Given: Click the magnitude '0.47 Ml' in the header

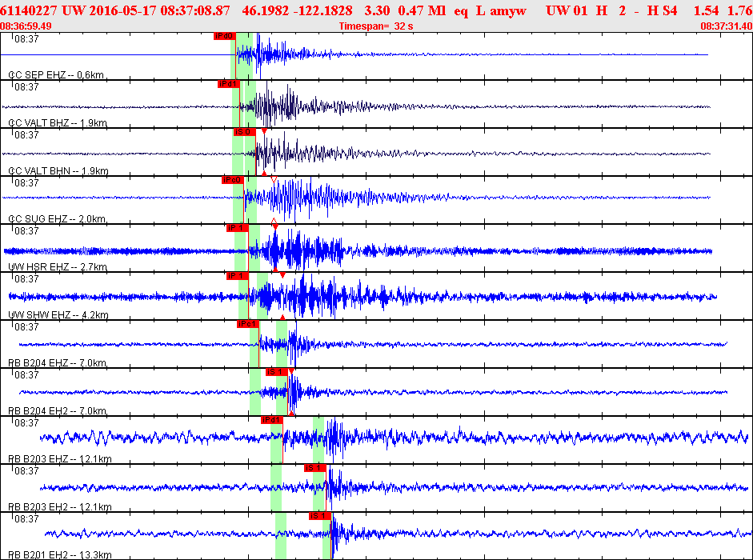Looking at the screenshot, I should pyautogui.click(x=423, y=10).
